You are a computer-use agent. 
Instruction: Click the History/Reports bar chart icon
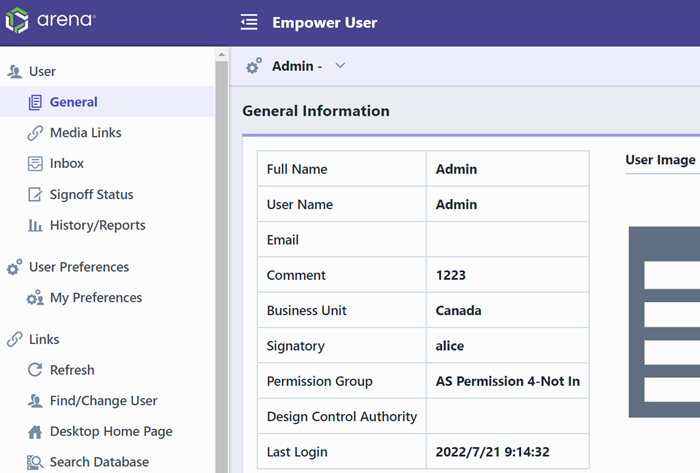pyautogui.click(x=35, y=225)
